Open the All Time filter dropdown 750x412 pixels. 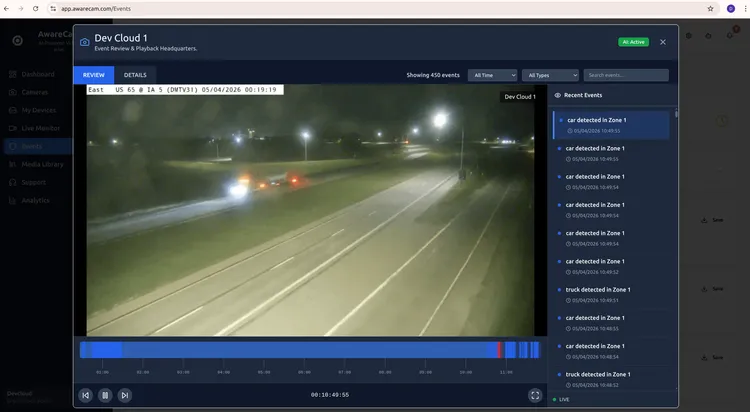(x=493, y=75)
